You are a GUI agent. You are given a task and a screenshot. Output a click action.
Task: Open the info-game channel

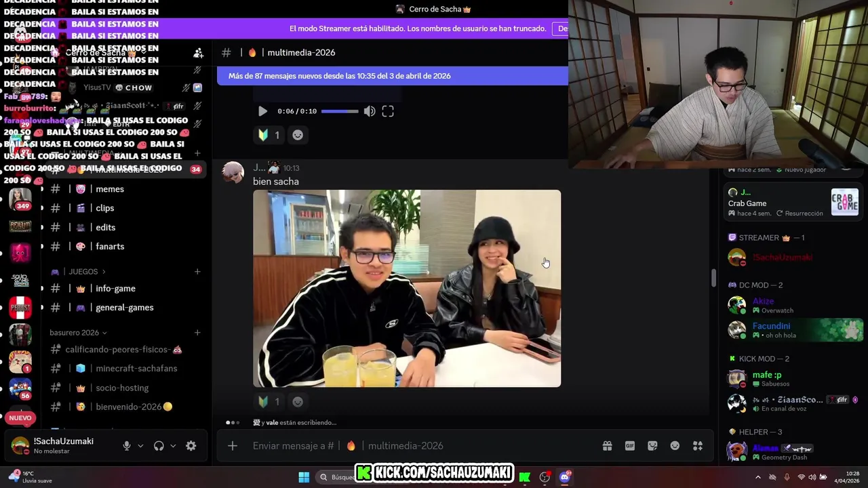click(x=125, y=288)
